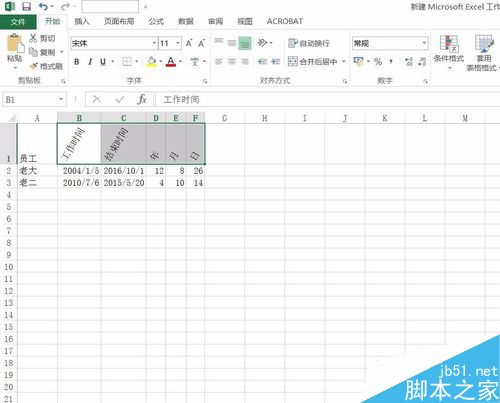
Task: Click the Insert Function fx icon
Action: 142,99
